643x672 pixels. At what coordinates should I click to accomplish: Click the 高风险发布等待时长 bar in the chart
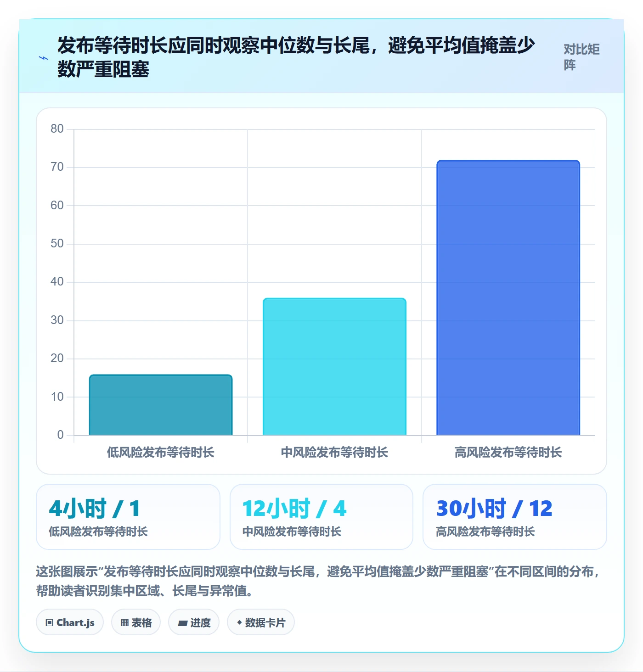[508, 297]
